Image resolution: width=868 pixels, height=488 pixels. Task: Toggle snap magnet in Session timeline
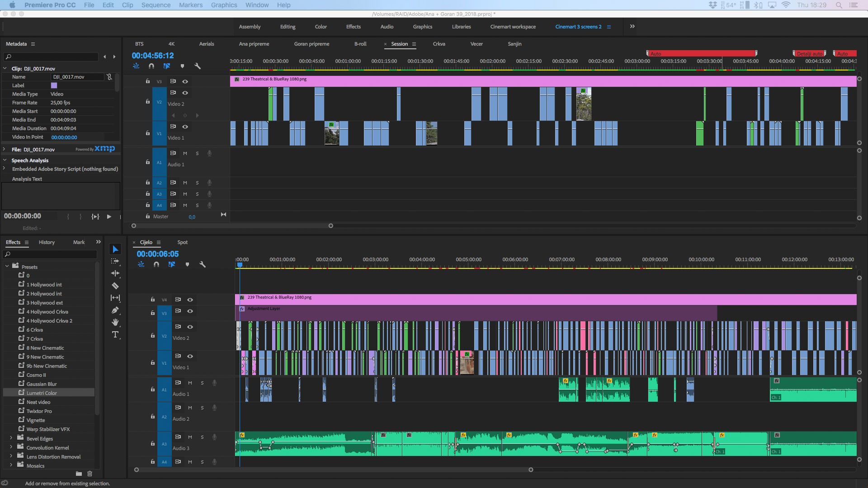pos(151,66)
